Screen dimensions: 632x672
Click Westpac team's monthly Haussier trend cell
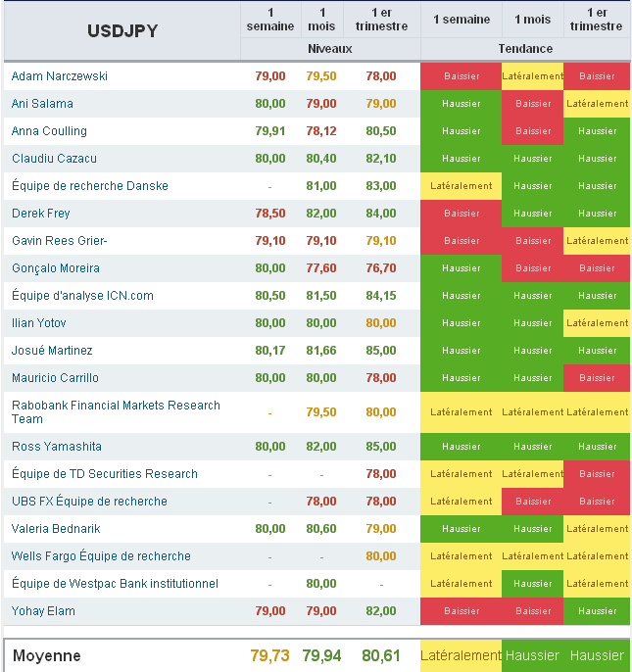(532, 584)
